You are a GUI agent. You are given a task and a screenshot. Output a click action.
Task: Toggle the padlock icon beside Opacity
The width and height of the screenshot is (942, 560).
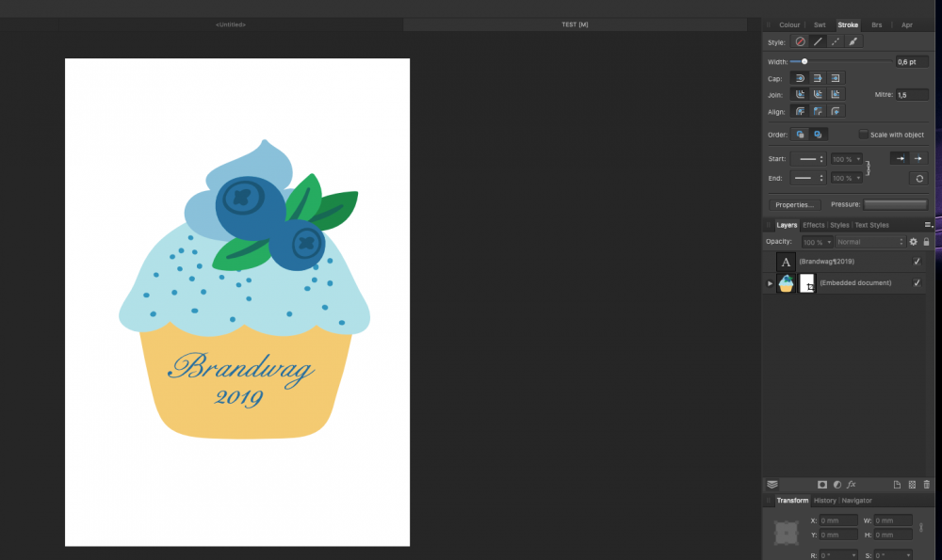point(926,242)
